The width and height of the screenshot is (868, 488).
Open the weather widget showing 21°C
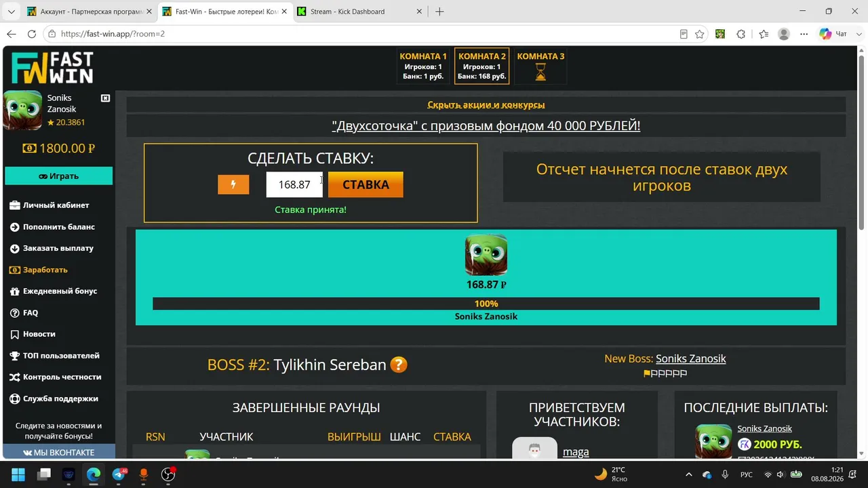click(612, 474)
